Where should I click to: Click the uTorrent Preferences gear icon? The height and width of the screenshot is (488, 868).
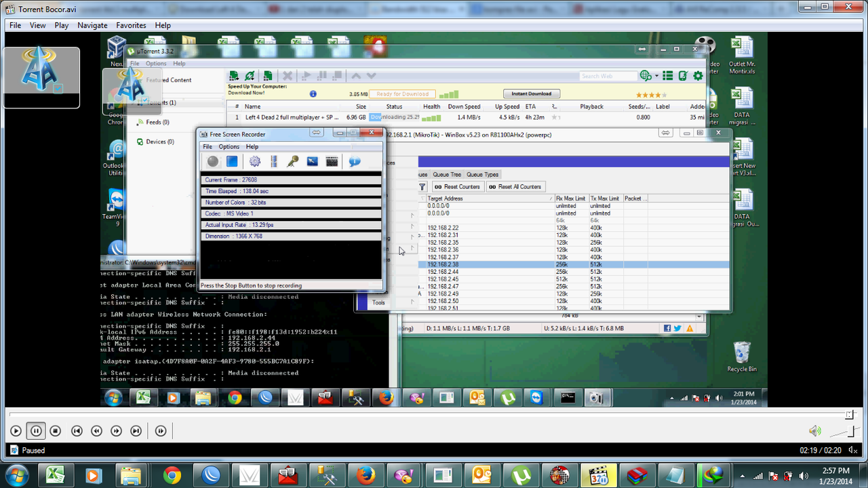698,76
